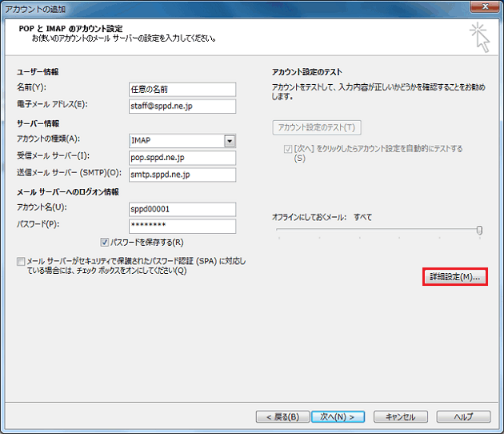Screen dimensions: 504x434
Task: Select the 送信メール サーバー (SMTP) field
Action: pyautogui.click(x=182, y=175)
